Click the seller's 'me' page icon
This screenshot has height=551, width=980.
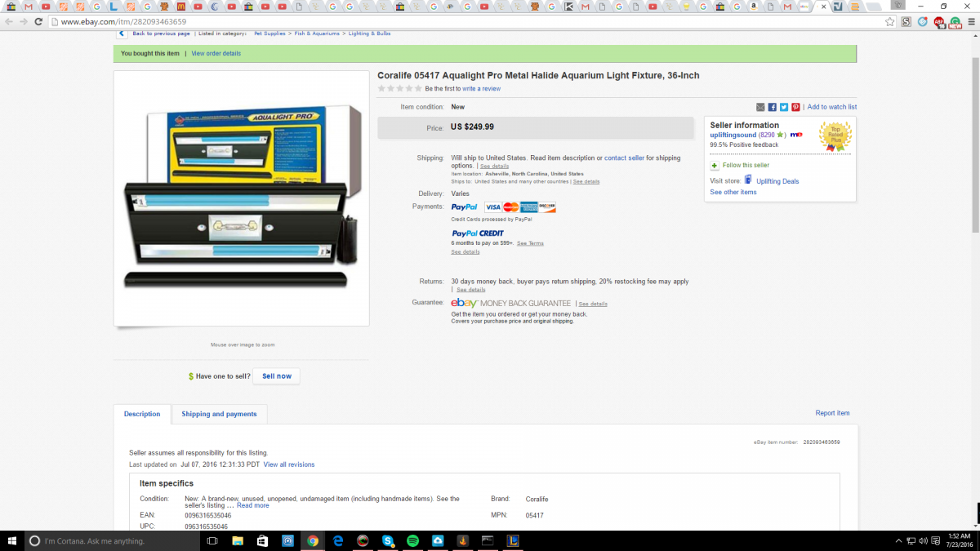coord(796,135)
